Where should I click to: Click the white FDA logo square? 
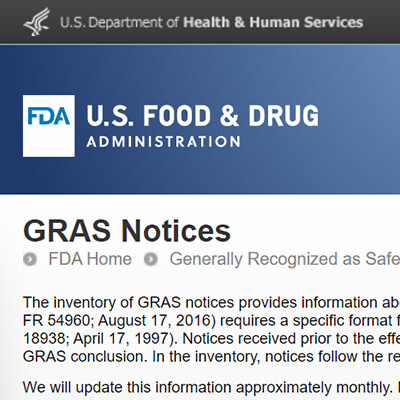[x=49, y=126]
